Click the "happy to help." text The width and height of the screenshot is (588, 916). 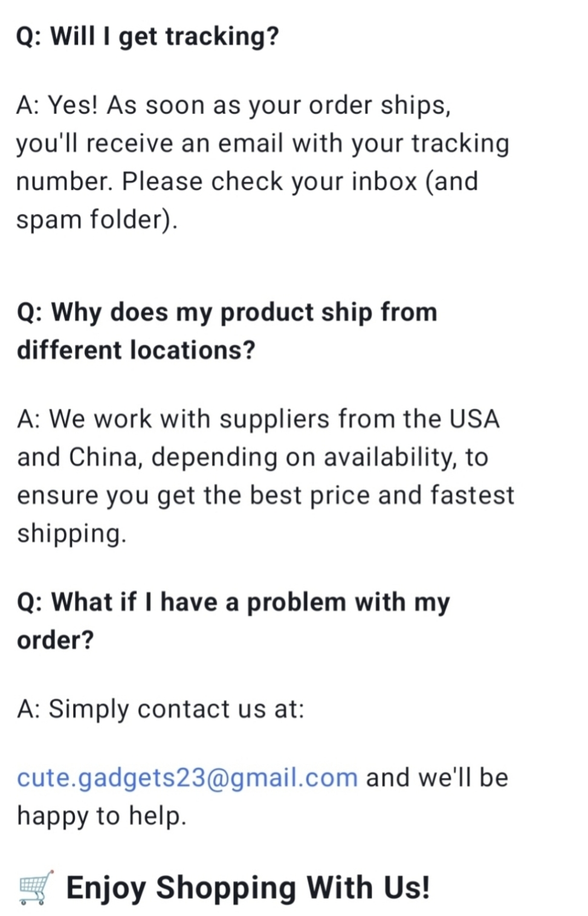(102, 816)
